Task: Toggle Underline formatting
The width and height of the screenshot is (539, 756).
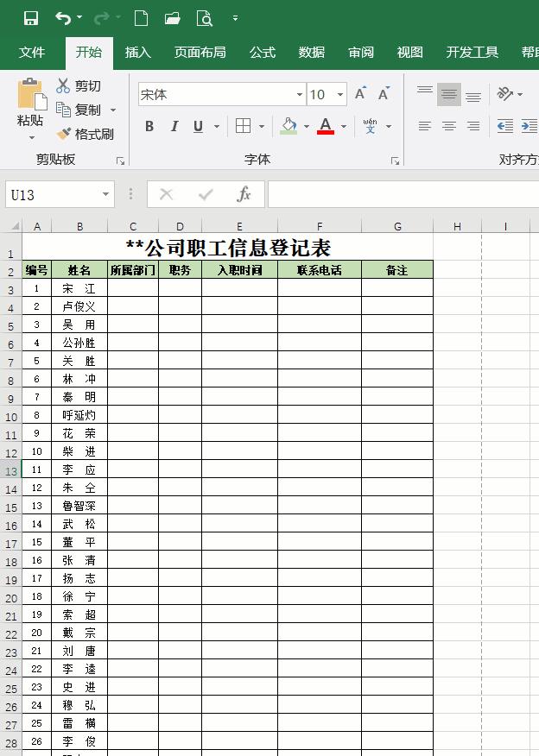Action: pos(199,126)
